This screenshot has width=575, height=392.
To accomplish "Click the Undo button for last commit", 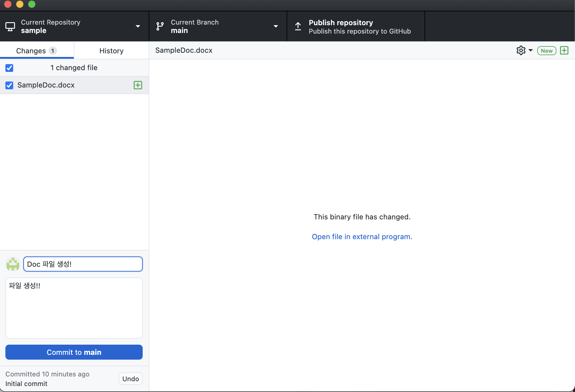I will coord(131,379).
